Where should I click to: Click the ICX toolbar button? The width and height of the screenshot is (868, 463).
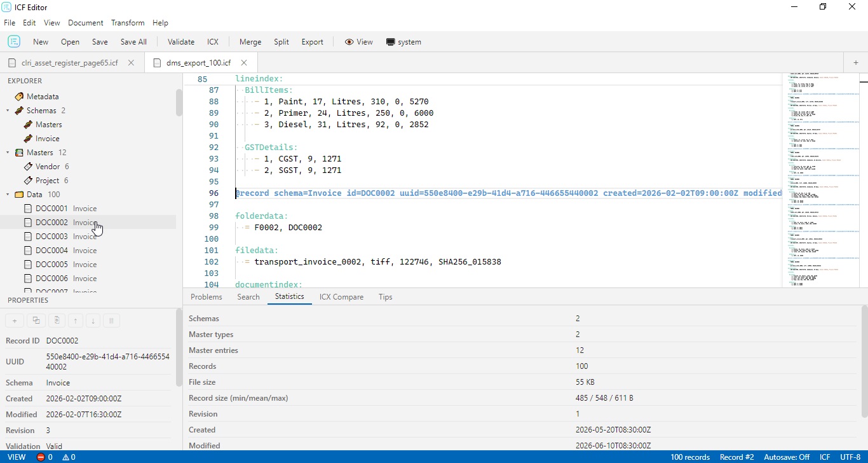213,42
